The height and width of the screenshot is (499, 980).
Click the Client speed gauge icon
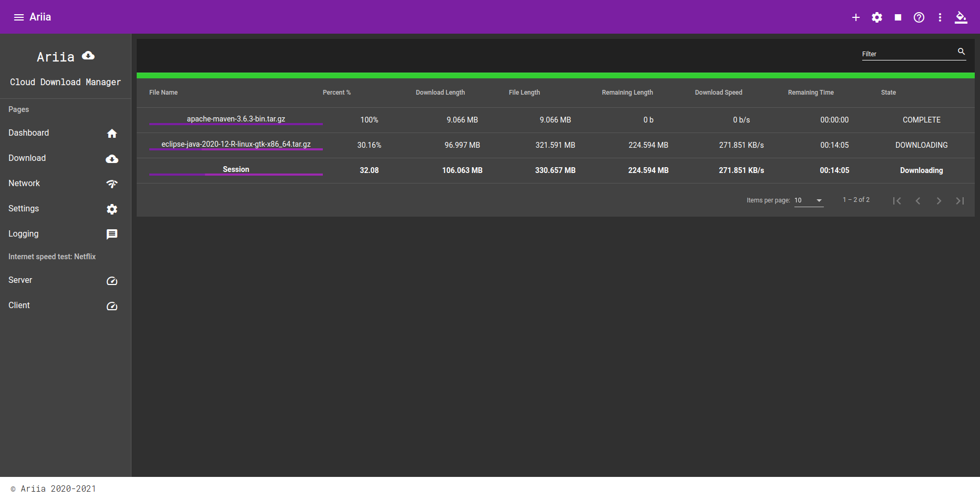(x=112, y=306)
